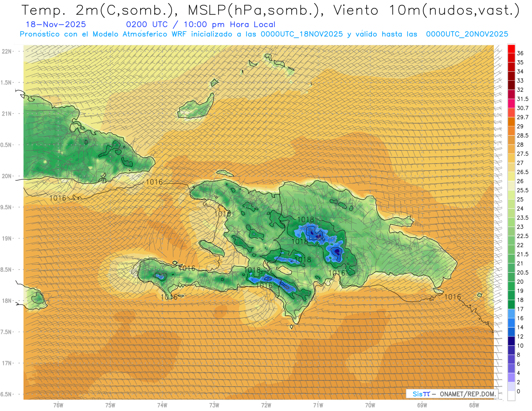532x411 pixels.
Task: Select the legend value '30.7'
Action: pos(522,108)
